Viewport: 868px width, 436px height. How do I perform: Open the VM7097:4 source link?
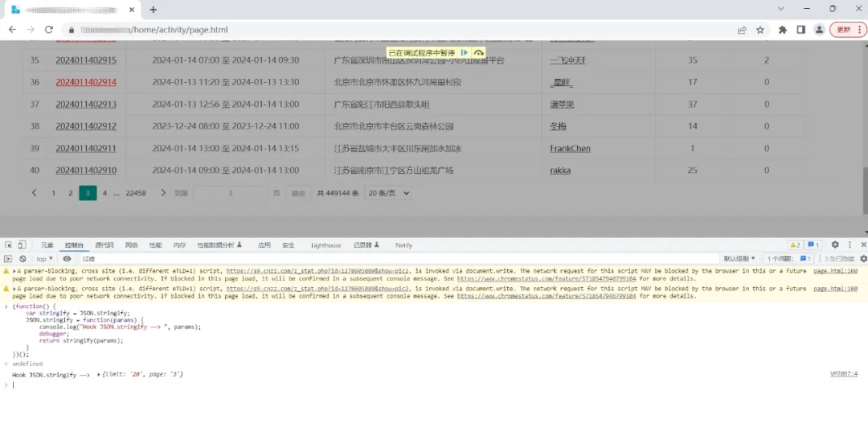click(844, 374)
